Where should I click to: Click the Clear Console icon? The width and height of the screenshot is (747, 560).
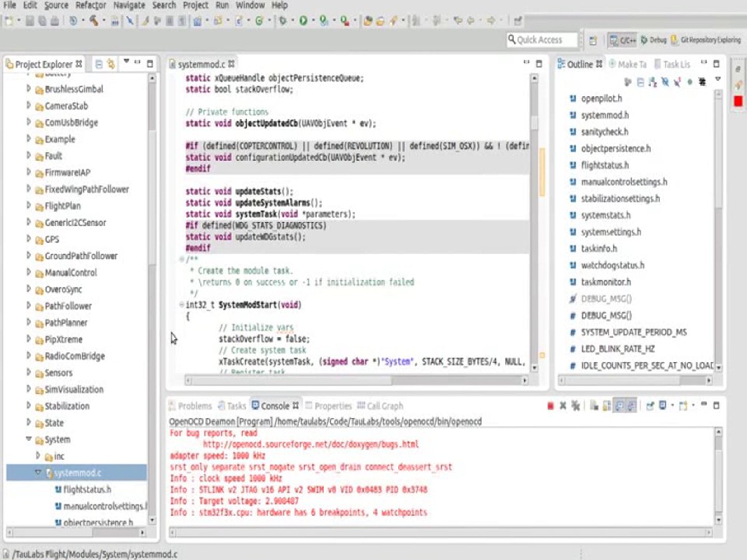pyautogui.click(x=594, y=406)
